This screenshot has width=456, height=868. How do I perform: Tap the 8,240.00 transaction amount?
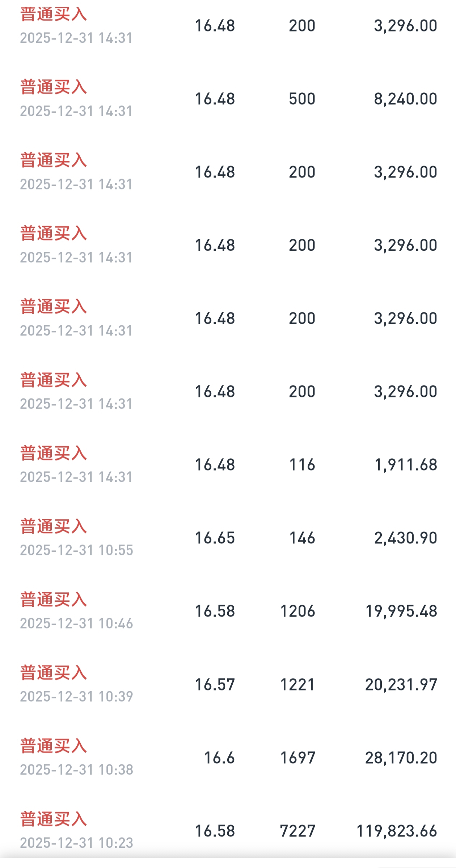[405, 99]
